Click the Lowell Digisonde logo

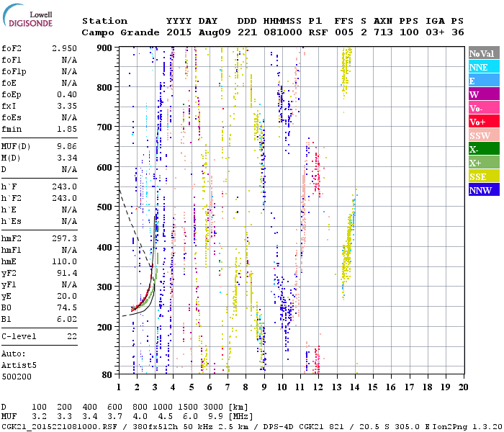[x=27, y=16]
